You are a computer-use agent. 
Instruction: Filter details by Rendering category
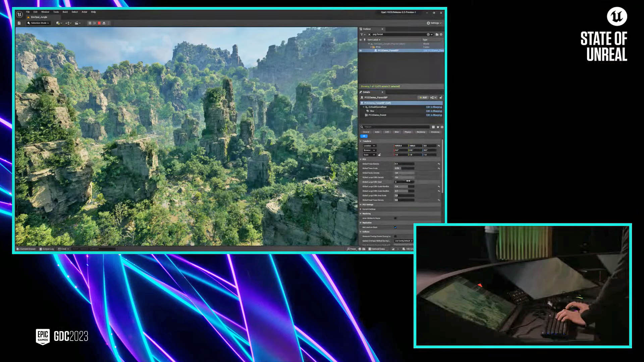(x=421, y=132)
